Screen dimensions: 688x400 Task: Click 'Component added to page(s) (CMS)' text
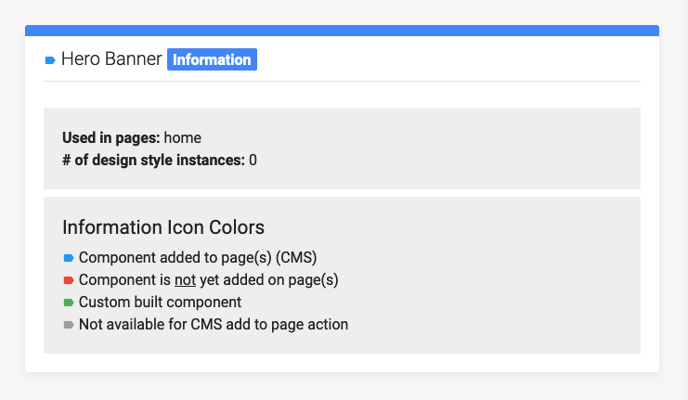click(x=198, y=257)
